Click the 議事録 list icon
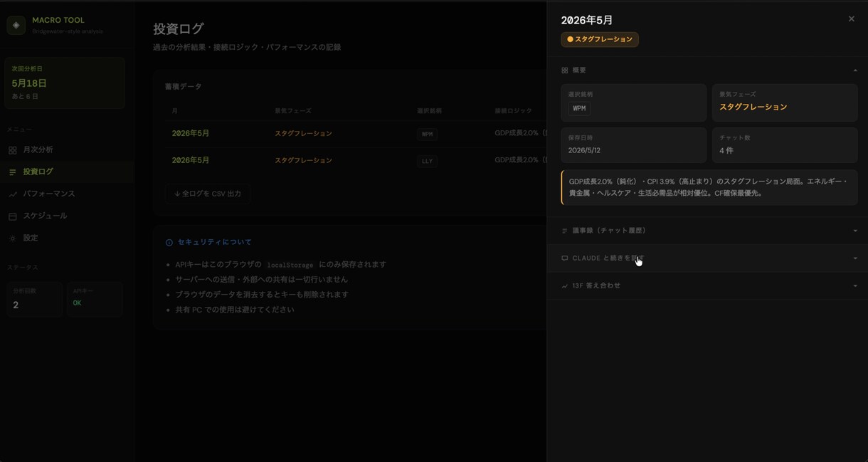The height and width of the screenshot is (462, 868). (x=565, y=231)
